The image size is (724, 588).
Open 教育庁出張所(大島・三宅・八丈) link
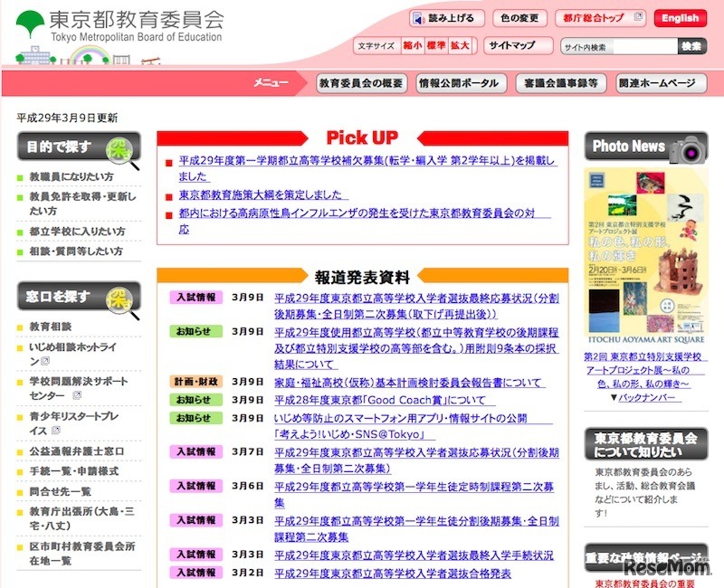[81, 518]
